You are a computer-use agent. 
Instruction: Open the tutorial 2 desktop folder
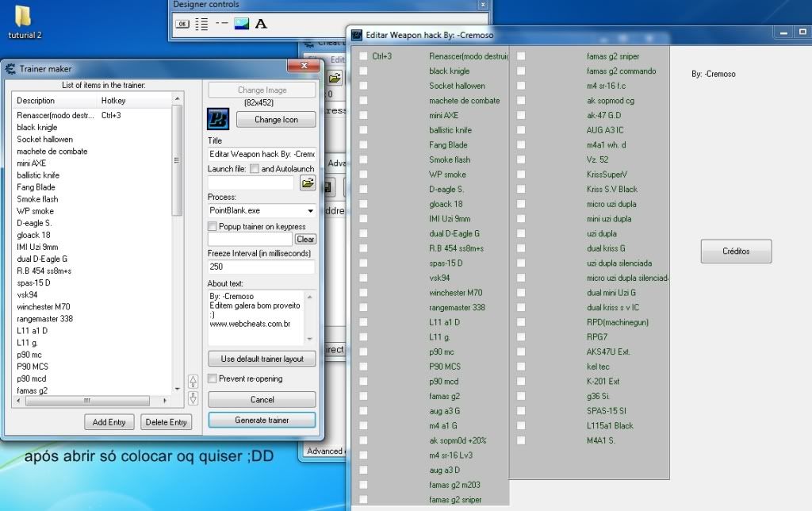pyautogui.click(x=24, y=21)
